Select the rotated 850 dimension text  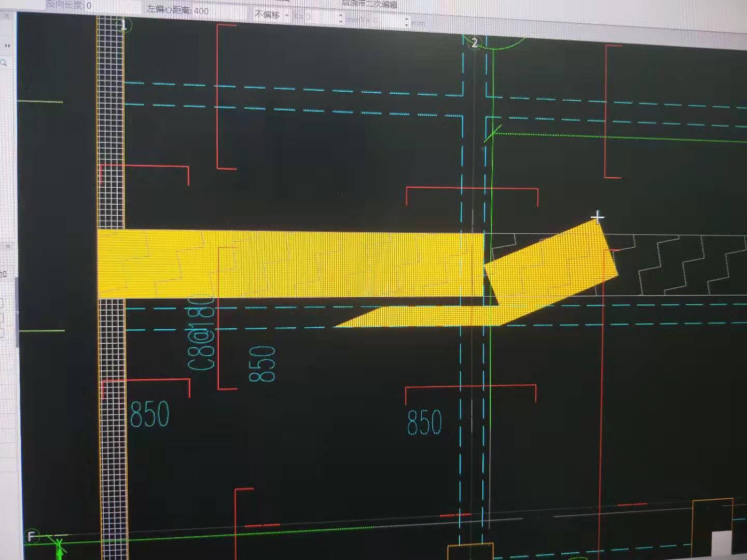(262, 364)
